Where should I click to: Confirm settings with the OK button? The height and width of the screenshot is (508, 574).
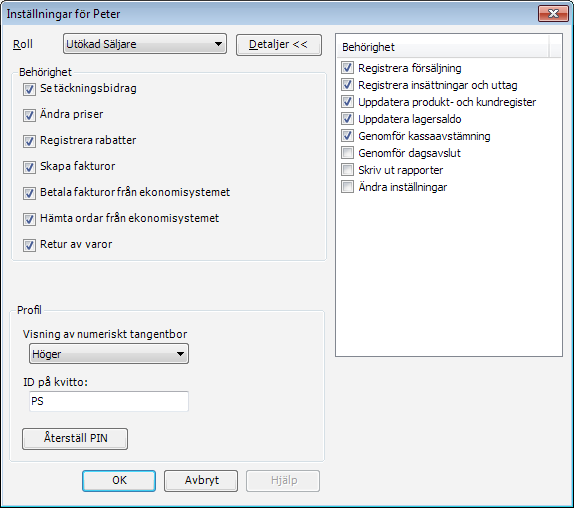pos(119,481)
